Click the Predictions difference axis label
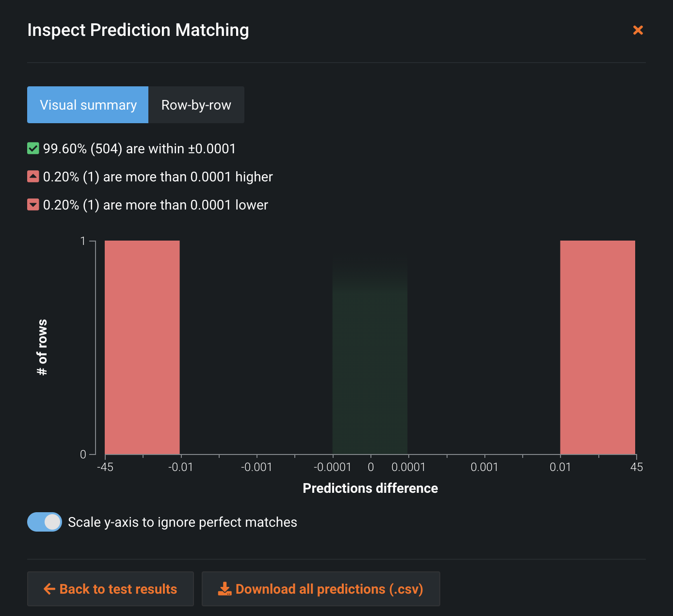The image size is (673, 616). point(370,488)
